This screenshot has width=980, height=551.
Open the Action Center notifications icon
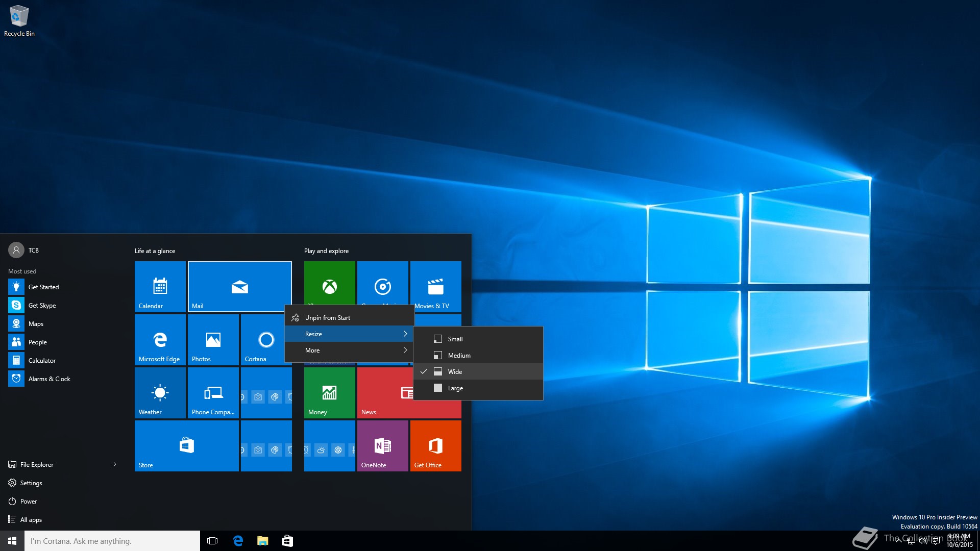[936, 541]
